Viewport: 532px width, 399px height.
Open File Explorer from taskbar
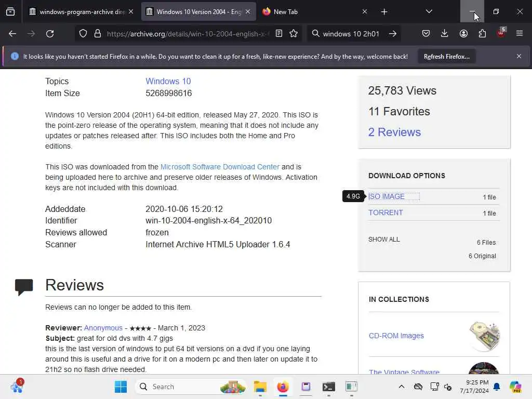point(260,387)
